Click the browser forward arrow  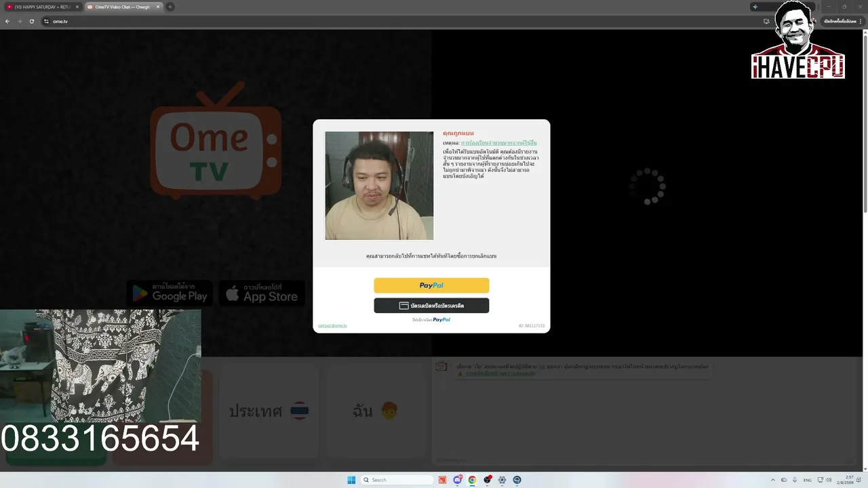click(x=20, y=21)
